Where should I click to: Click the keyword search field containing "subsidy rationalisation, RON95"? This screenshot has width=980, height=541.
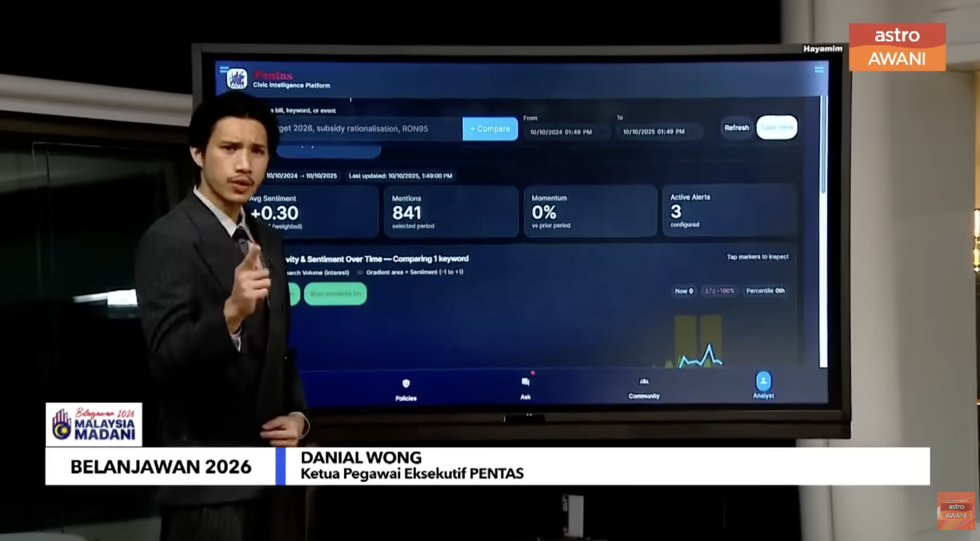[369, 129]
